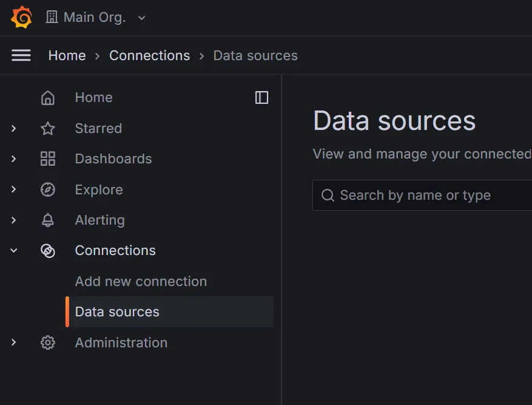Undock the sidebar panel icon
The height and width of the screenshot is (405, 532).
[261, 97]
